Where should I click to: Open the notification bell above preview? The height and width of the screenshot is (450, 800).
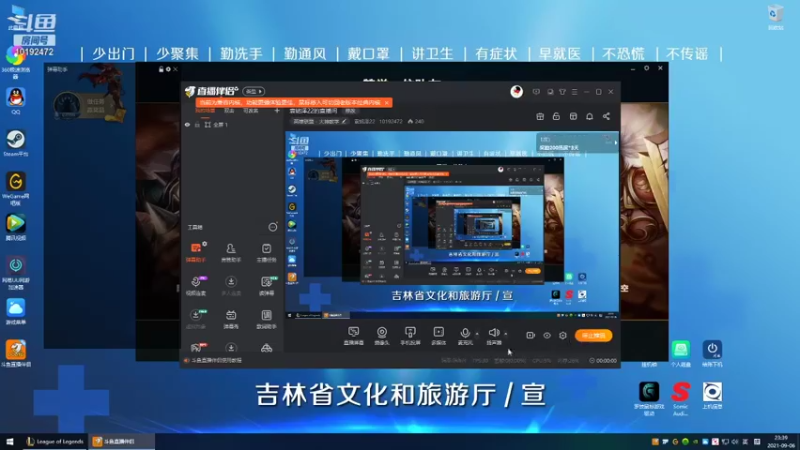(589, 116)
